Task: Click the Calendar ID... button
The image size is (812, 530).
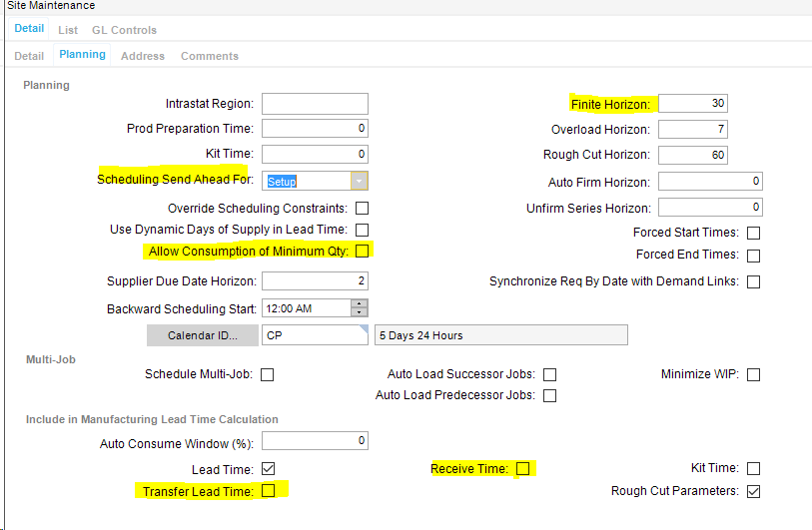Action: (x=203, y=335)
